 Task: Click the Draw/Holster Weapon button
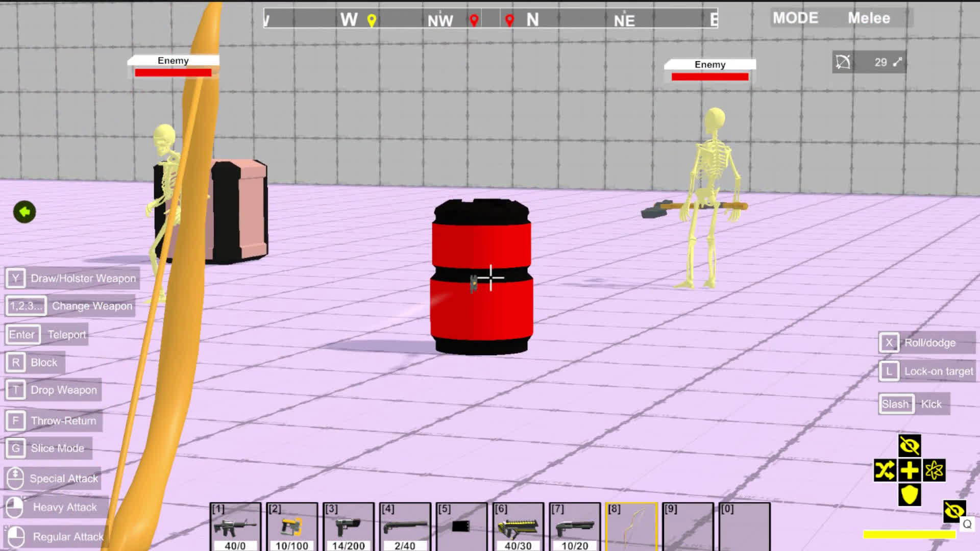(x=72, y=279)
